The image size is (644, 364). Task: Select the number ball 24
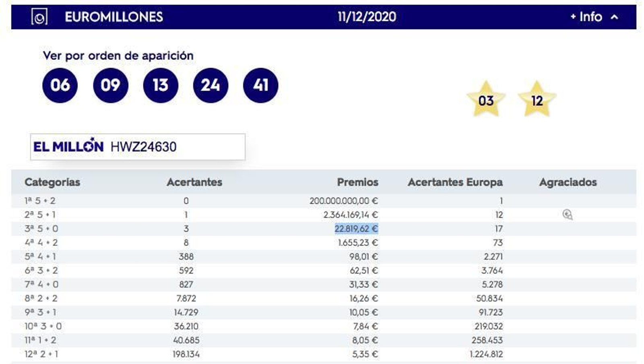(211, 85)
